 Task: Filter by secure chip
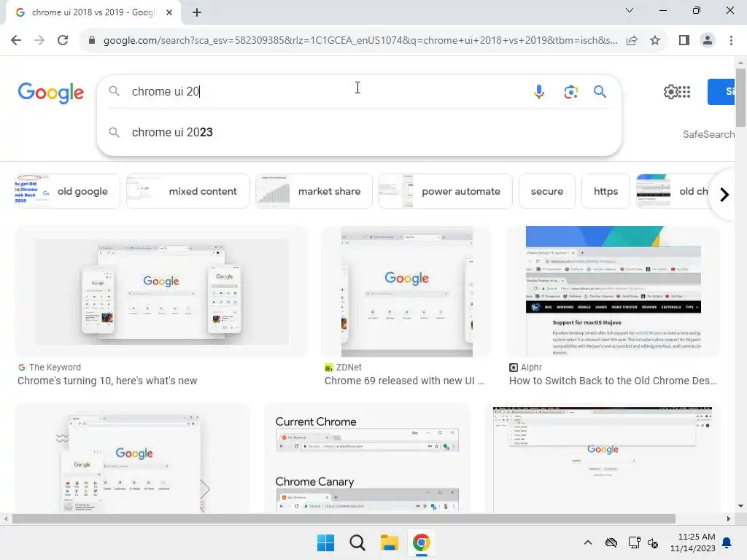(x=547, y=191)
